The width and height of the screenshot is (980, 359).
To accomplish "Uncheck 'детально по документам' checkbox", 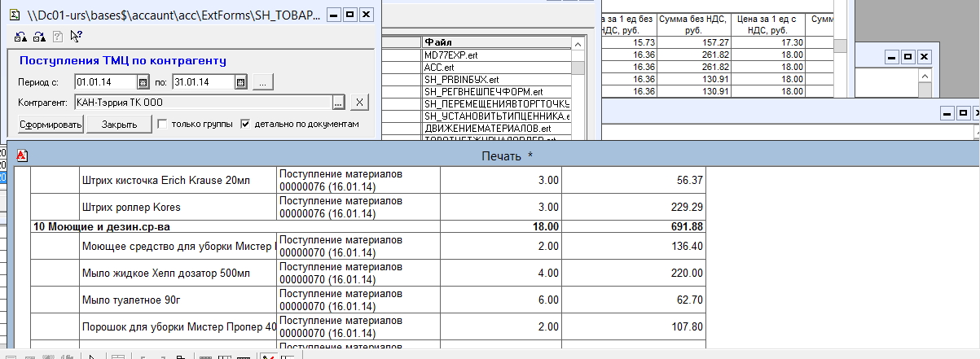I will tap(244, 125).
